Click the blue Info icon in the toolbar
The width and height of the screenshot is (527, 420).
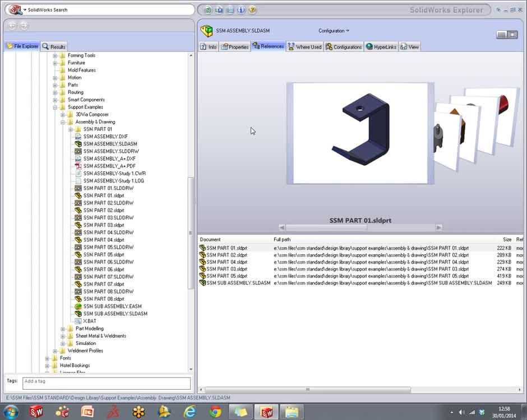coord(241,10)
